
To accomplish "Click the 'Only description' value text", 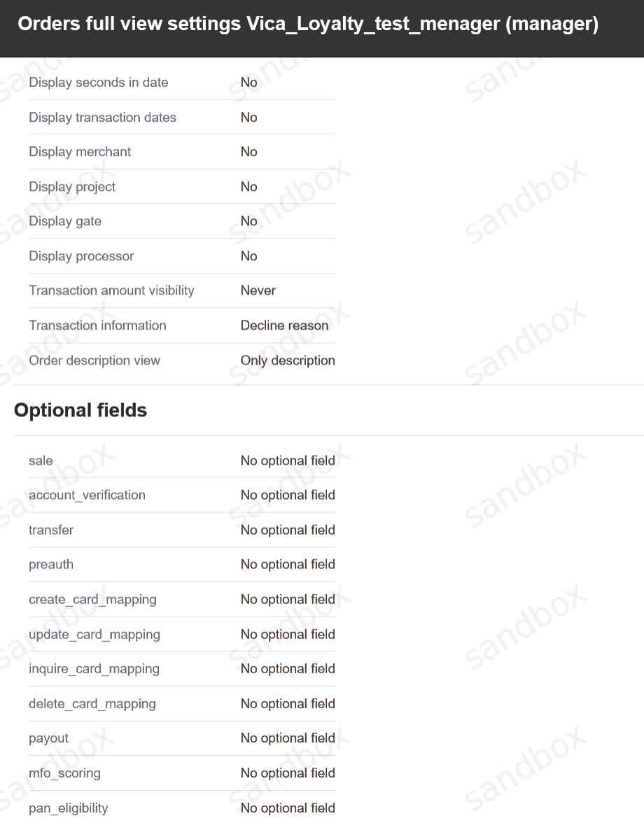I will click(288, 360).
